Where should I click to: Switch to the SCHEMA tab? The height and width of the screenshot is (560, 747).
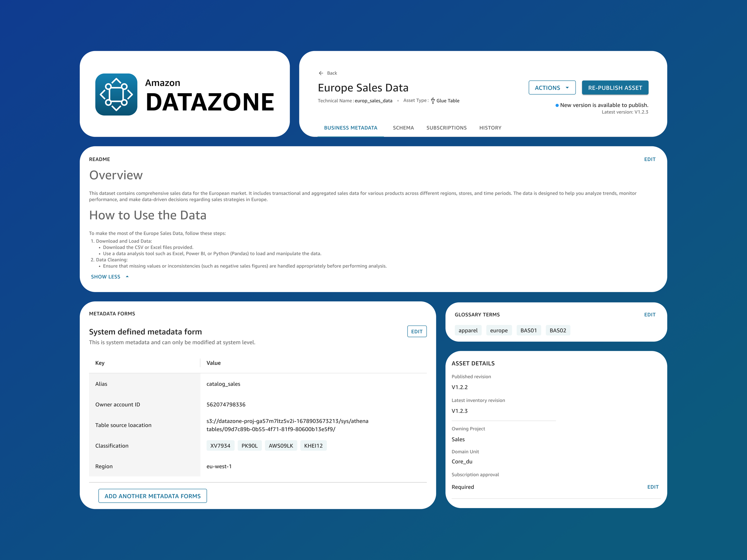point(403,128)
